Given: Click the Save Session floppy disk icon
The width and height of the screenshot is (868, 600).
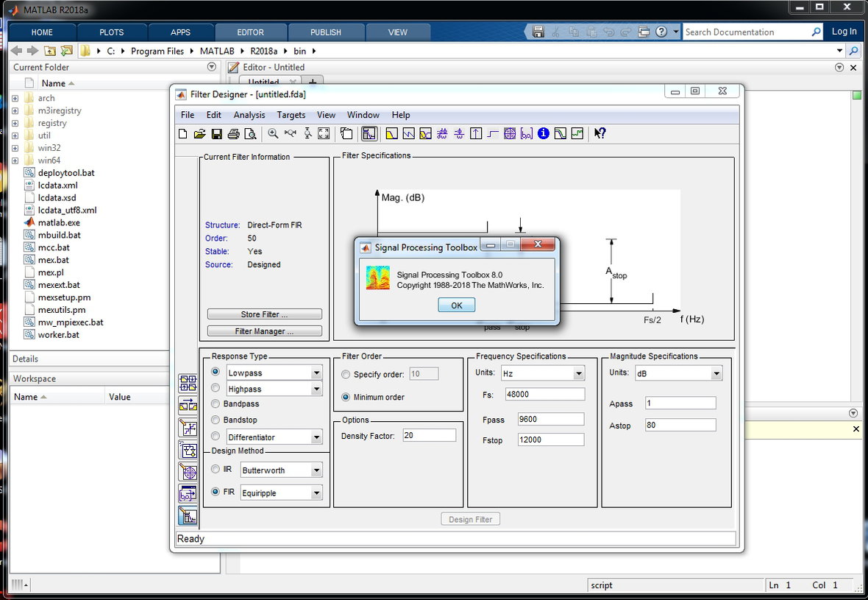Looking at the screenshot, I should pos(216,133).
